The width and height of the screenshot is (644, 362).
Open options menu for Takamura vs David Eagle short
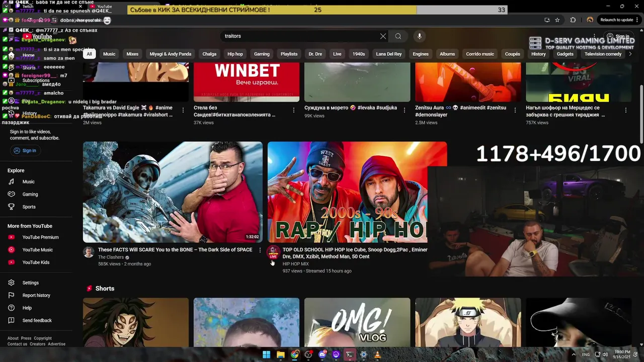tap(183, 110)
